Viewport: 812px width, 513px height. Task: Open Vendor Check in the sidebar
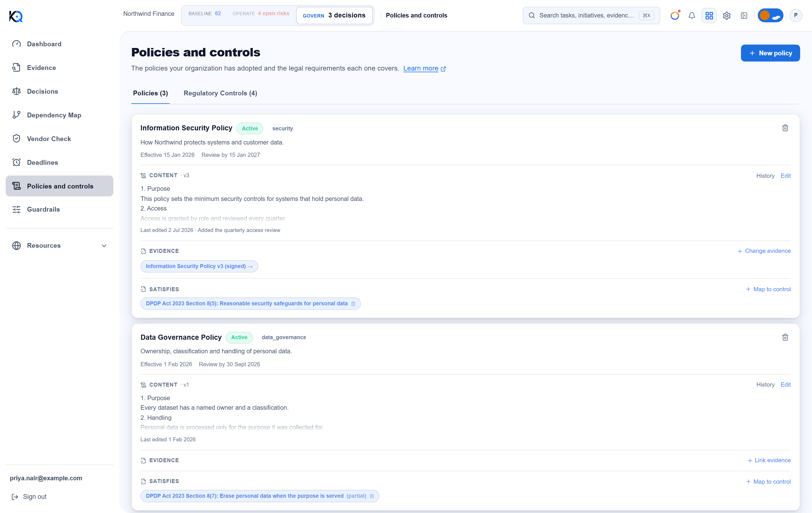click(x=59, y=139)
